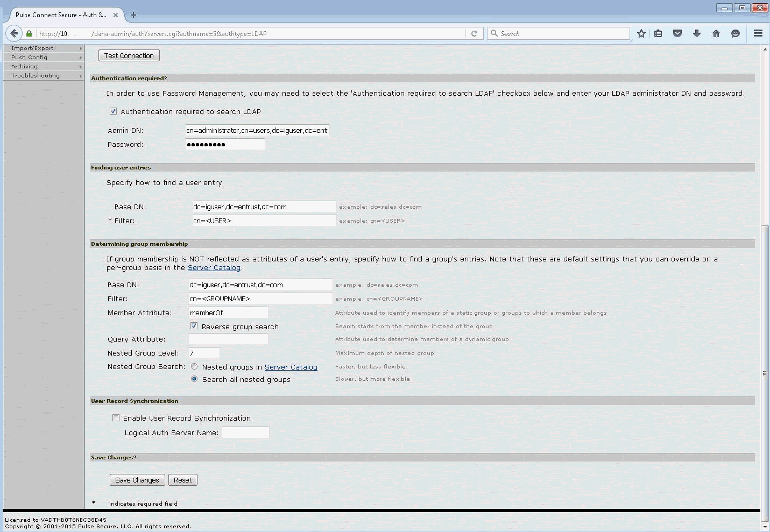Expand the Troubleshooting sidebar menu
The height and width of the screenshot is (532, 770).
coord(43,76)
